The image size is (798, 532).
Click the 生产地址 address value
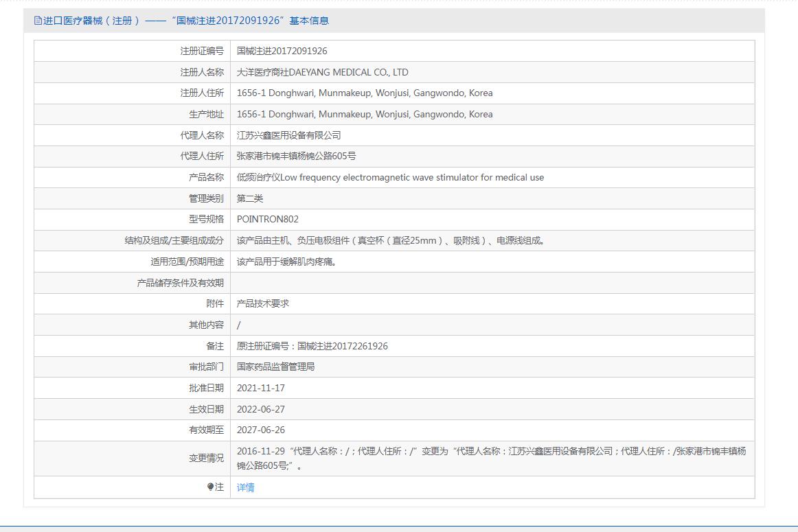[364, 115]
